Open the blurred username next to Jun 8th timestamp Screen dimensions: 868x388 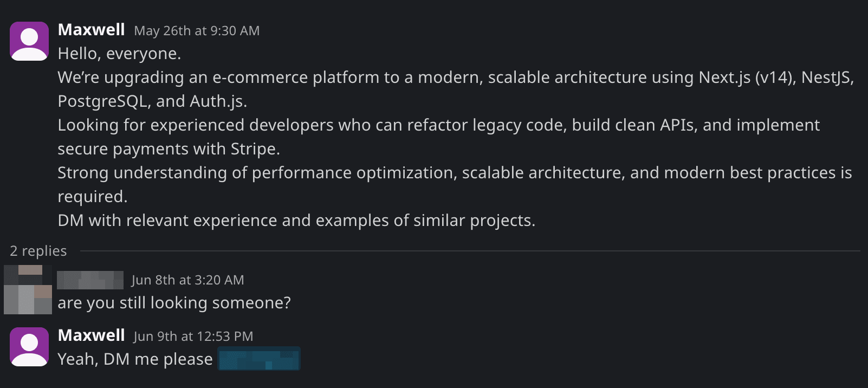click(x=90, y=280)
